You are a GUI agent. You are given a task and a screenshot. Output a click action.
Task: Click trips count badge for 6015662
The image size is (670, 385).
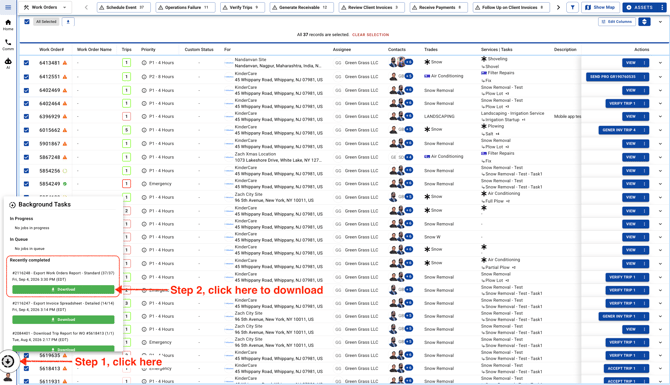tap(126, 130)
